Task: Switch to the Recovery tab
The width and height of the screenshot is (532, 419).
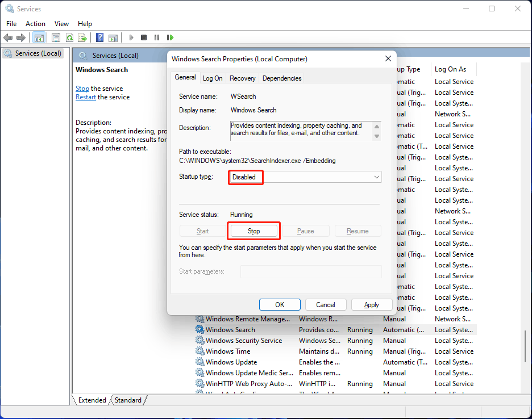Action: pyautogui.click(x=242, y=78)
